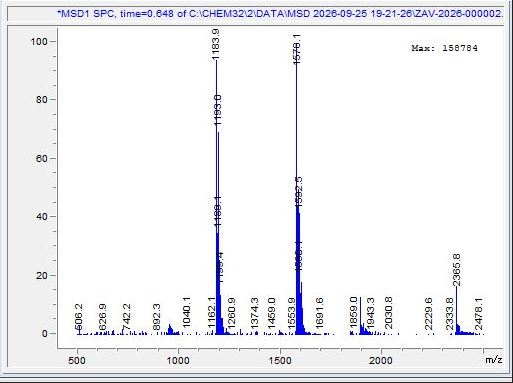
Task: Click the 1943.3 peak label
Action: pyautogui.click(x=370, y=313)
